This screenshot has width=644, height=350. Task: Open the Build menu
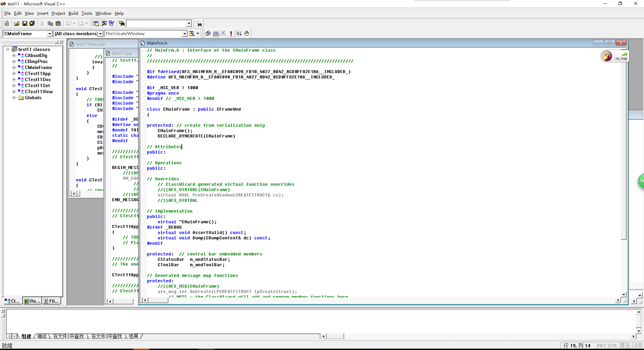click(x=73, y=13)
